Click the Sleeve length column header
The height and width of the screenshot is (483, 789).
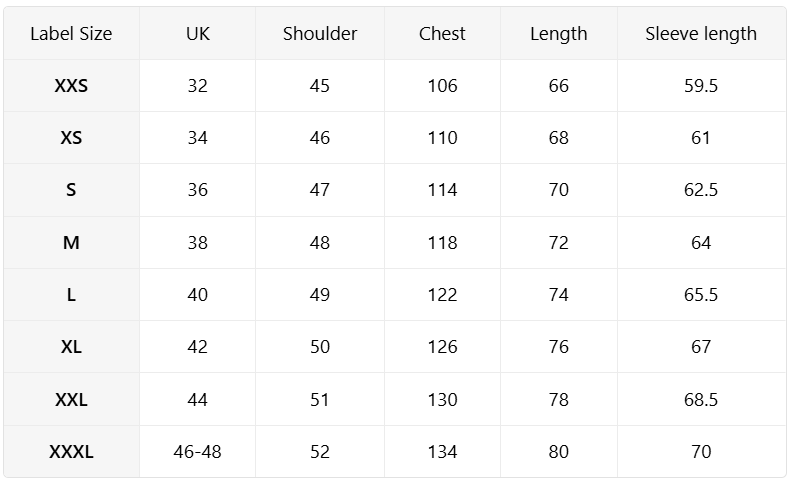tap(701, 33)
